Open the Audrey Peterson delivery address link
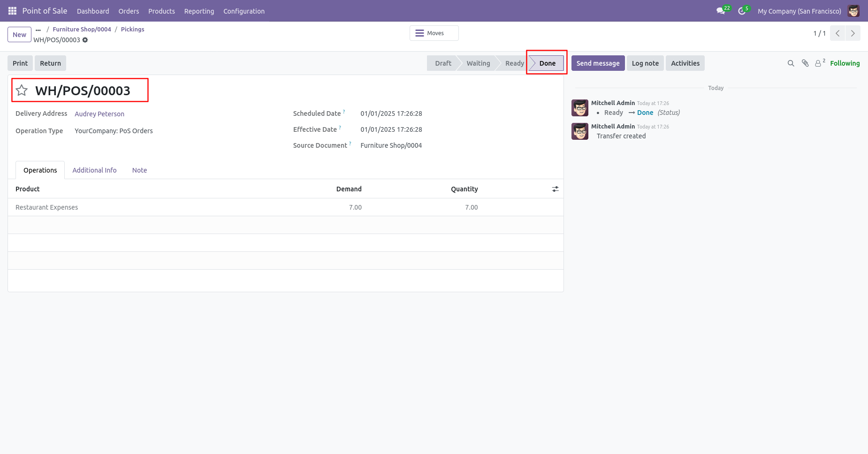The height and width of the screenshot is (454, 868). click(x=99, y=114)
